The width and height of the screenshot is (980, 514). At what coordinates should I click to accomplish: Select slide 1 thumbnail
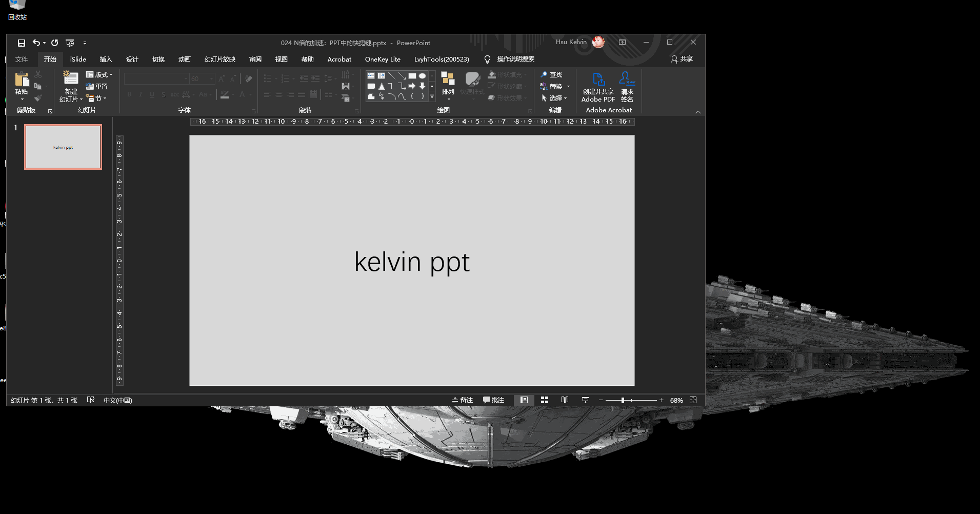63,147
